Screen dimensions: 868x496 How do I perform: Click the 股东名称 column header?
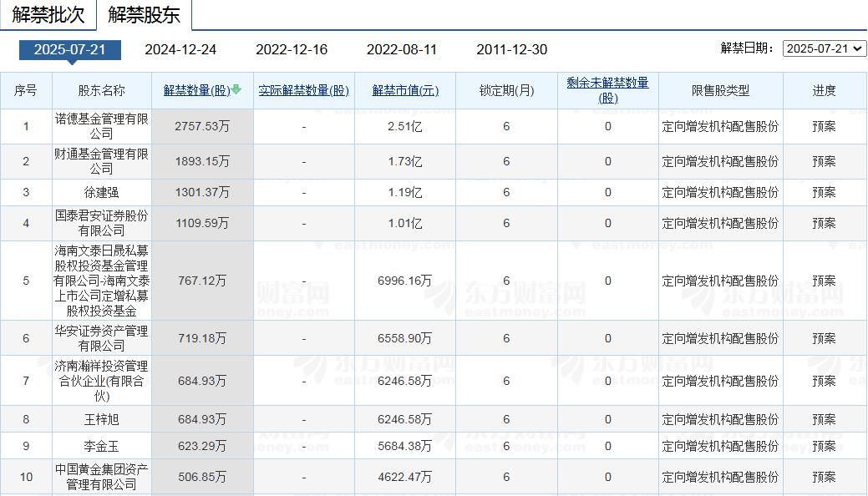102,90
